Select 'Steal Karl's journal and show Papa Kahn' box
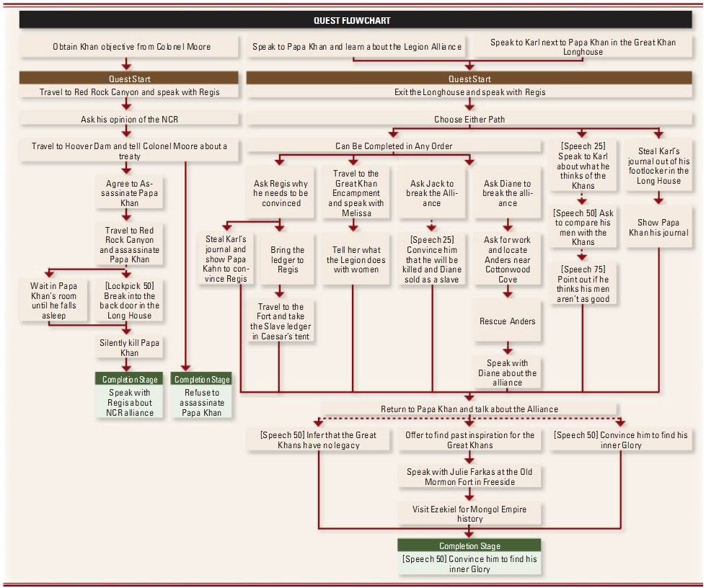The height and width of the screenshot is (588, 706). click(x=226, y=259)
